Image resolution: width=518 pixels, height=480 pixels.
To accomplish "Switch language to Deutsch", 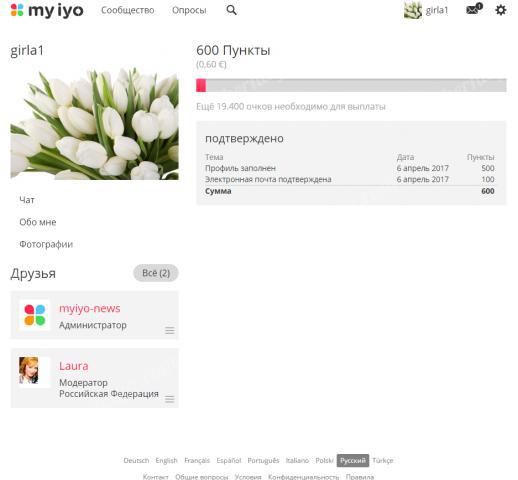I will 136,460.
